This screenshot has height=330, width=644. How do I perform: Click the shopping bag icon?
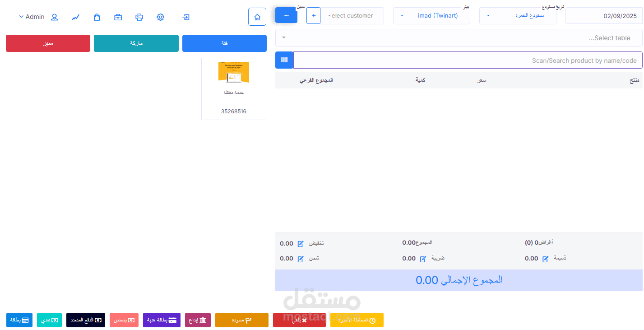[97, 17]
